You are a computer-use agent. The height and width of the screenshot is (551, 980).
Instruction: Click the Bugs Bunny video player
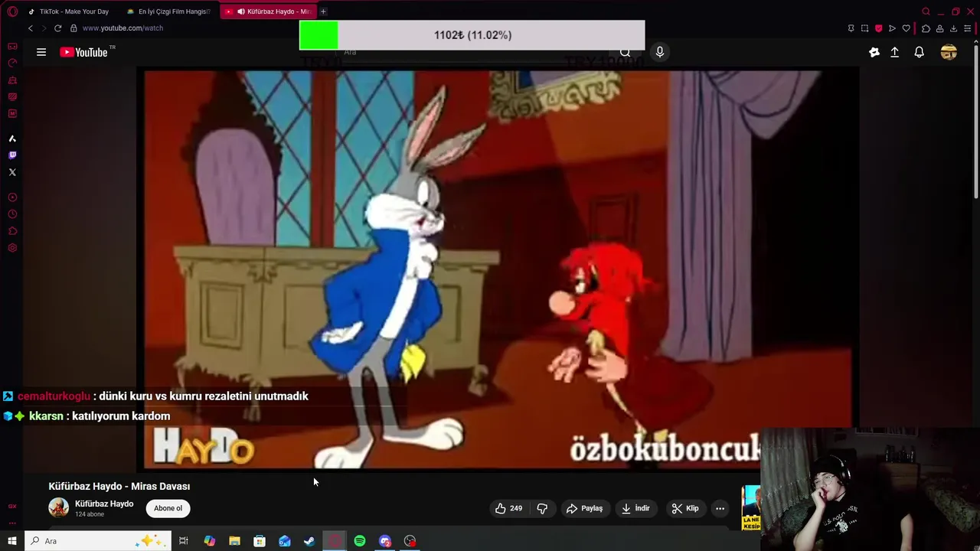tap(498, 268)
